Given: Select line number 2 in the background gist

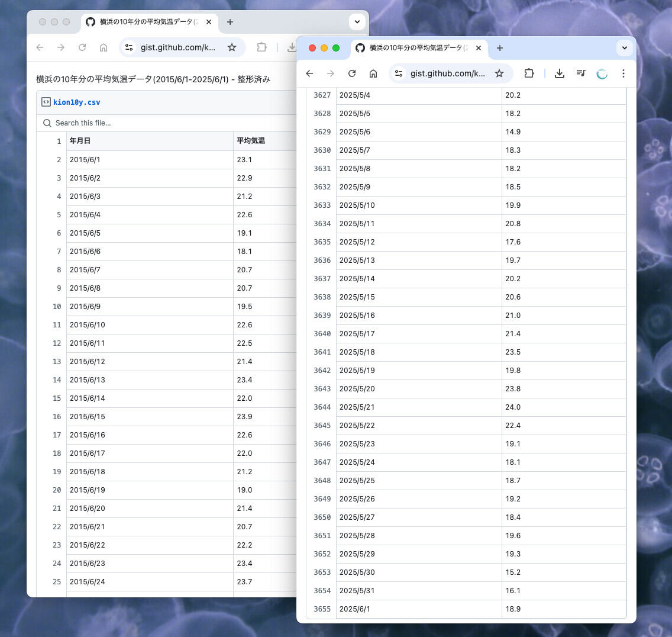Looking at the screenshot, I should point(59,160).
